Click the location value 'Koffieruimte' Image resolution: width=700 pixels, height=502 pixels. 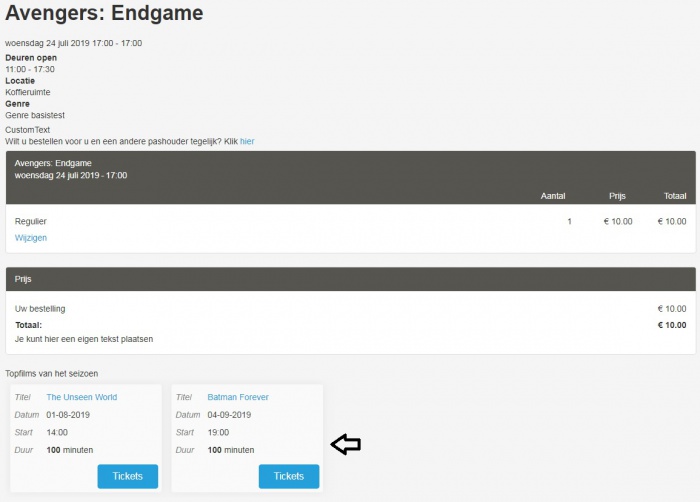tap(28, 92)
